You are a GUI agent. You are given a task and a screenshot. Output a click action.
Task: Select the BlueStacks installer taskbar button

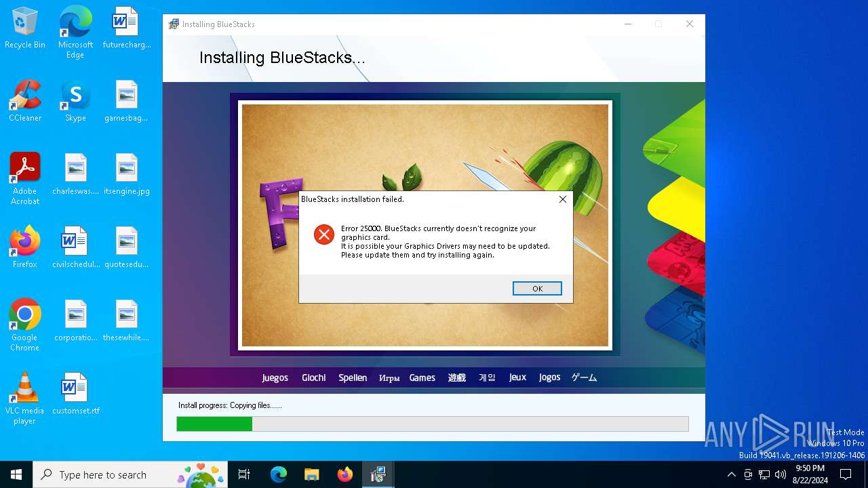(x=378, y=474)
